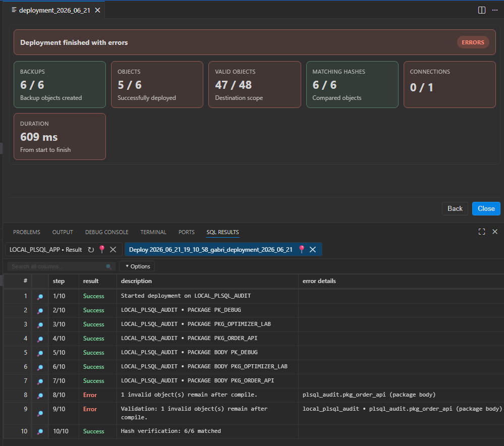Close the Deploy 2026_06_21 result tab
The image size is (504, 446).
(313, 250)
